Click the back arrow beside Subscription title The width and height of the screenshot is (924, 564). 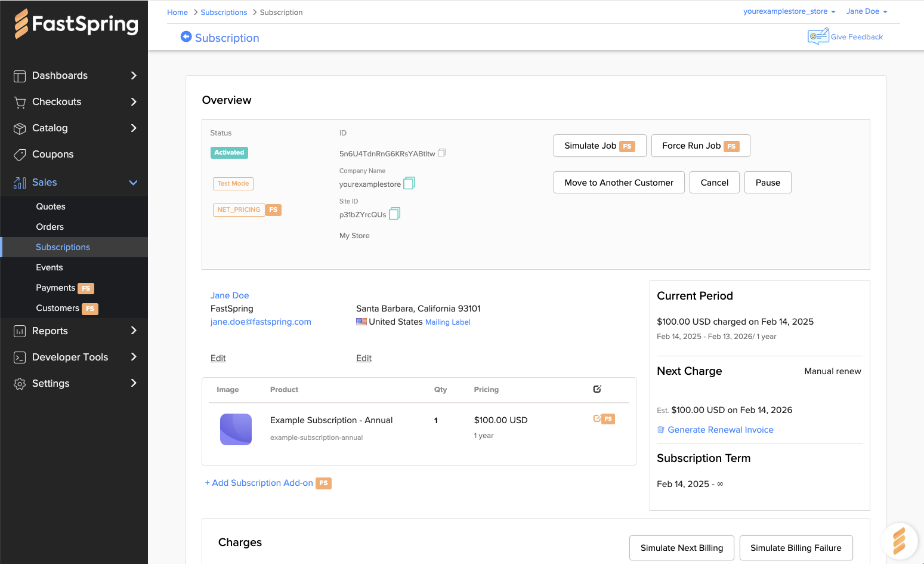186,37
